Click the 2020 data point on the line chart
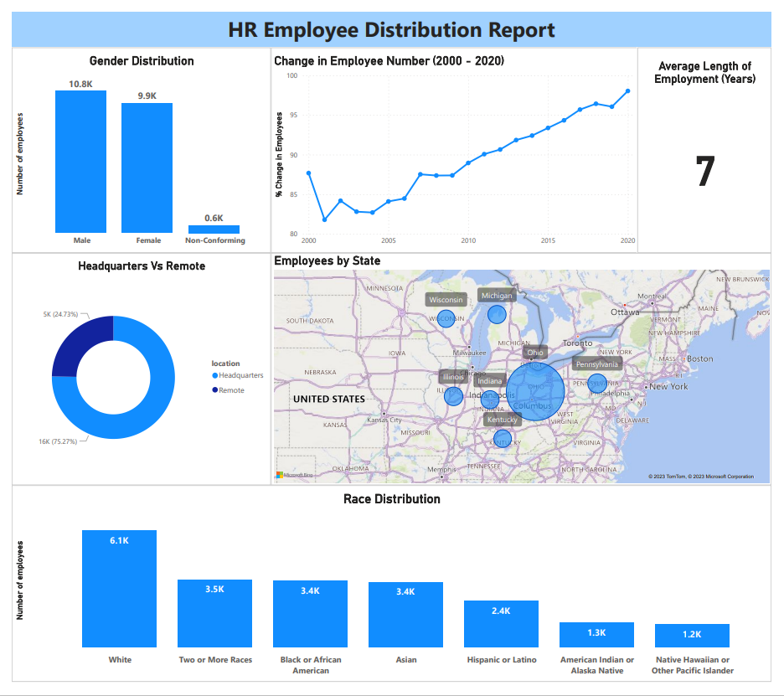The width and height of the screenshot is (784, 696). tap(627, 92)
